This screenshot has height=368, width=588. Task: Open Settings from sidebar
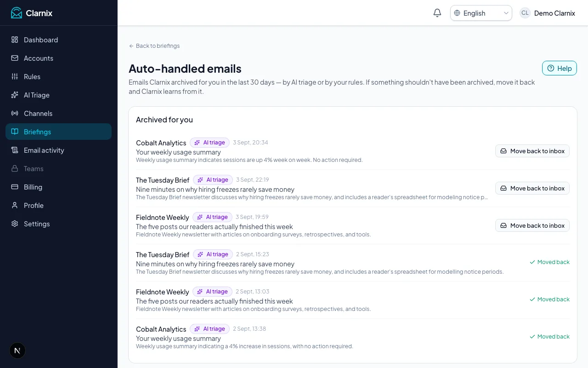(58, 224)
